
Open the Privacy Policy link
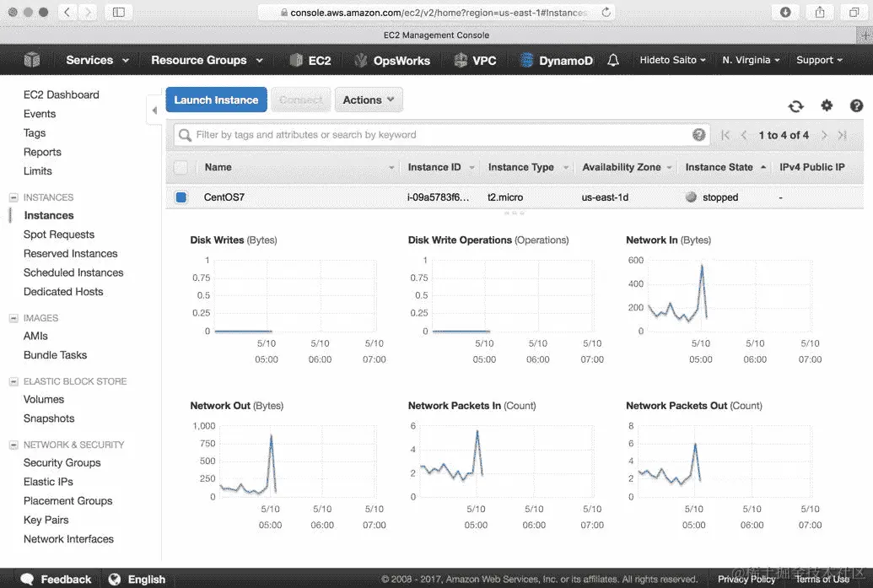746,579
